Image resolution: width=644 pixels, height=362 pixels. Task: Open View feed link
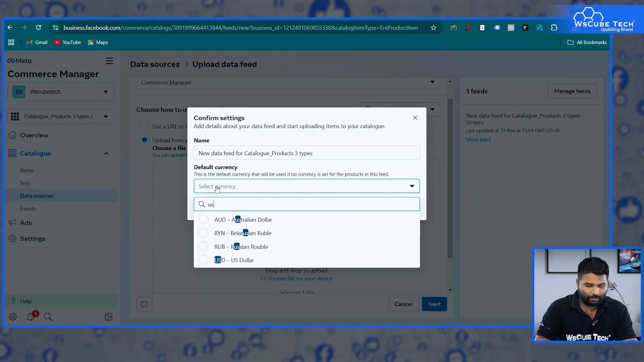tap(478, 139)
